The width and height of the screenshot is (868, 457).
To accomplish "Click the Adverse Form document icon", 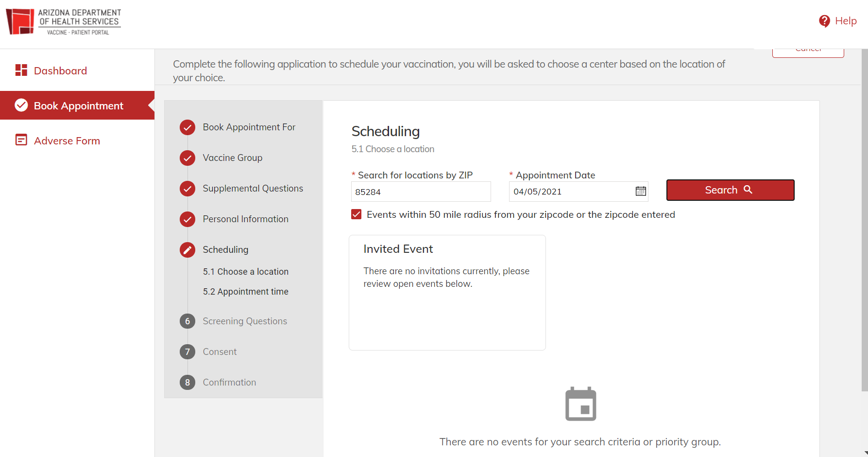I will point(21,141).
